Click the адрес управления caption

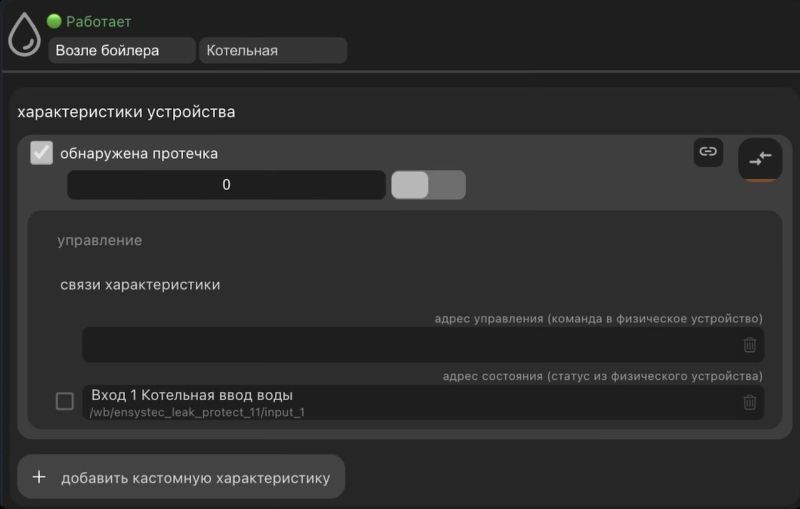(x=598, y=319)
